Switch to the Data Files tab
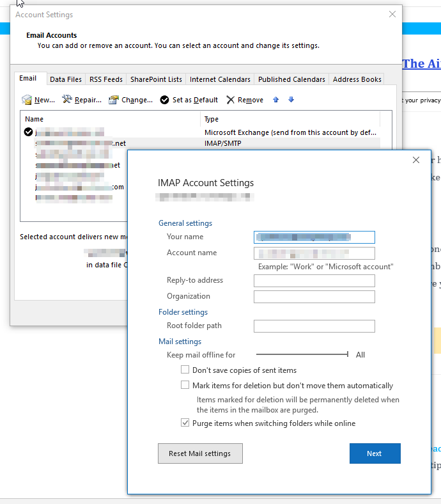 [66, 79]
